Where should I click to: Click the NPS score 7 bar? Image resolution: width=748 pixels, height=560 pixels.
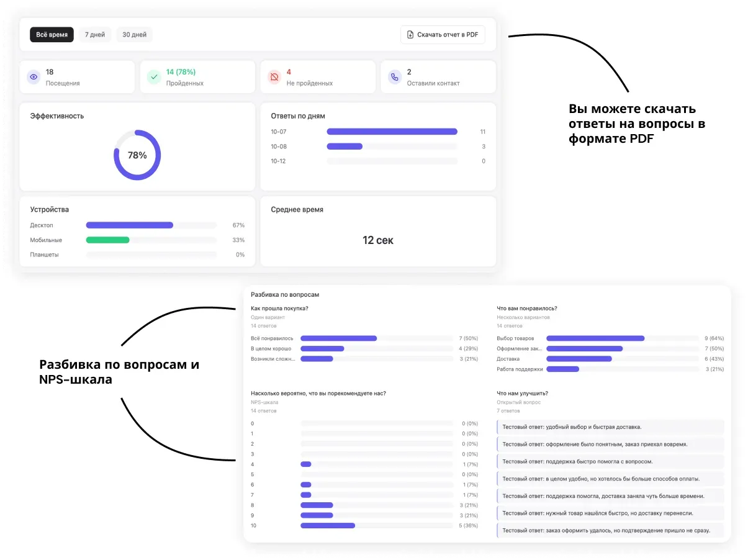click(306, 495)
